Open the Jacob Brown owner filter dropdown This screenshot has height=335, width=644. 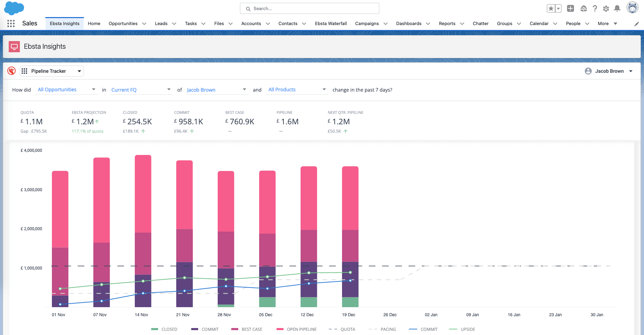point(217,90)
